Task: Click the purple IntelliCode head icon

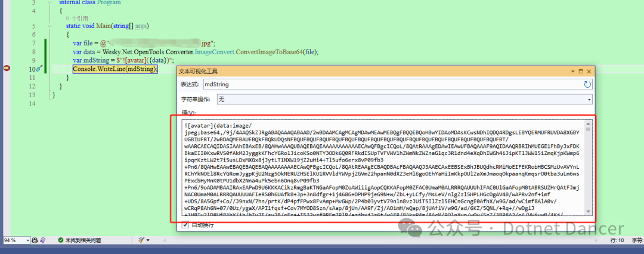Action: coord(42,240)
